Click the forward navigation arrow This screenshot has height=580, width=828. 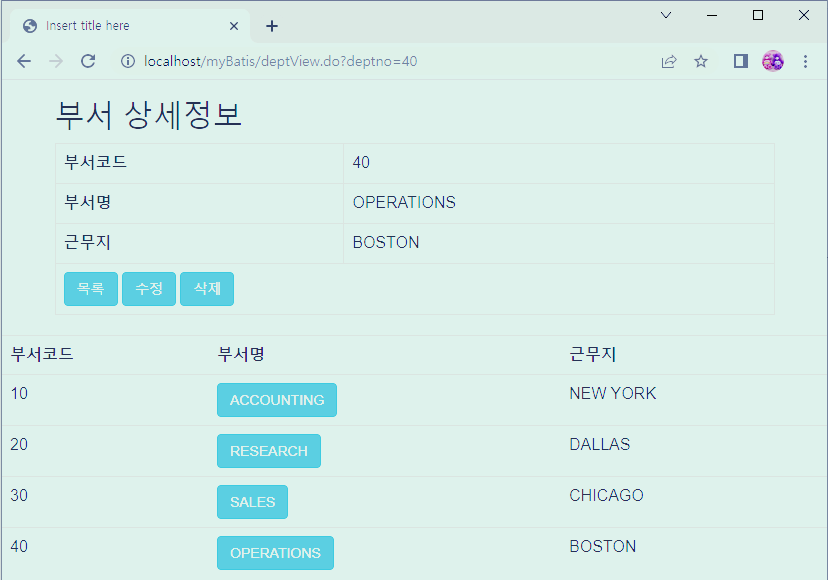[55, 61]
